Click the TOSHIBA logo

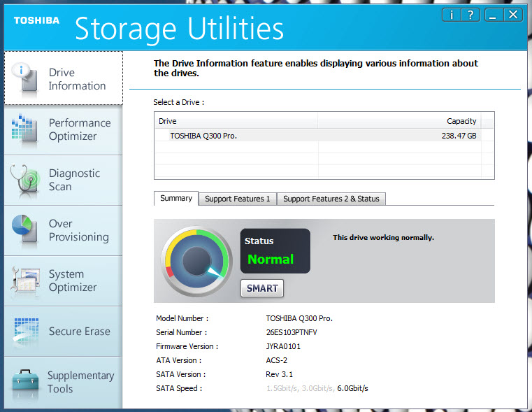(36, 20)
